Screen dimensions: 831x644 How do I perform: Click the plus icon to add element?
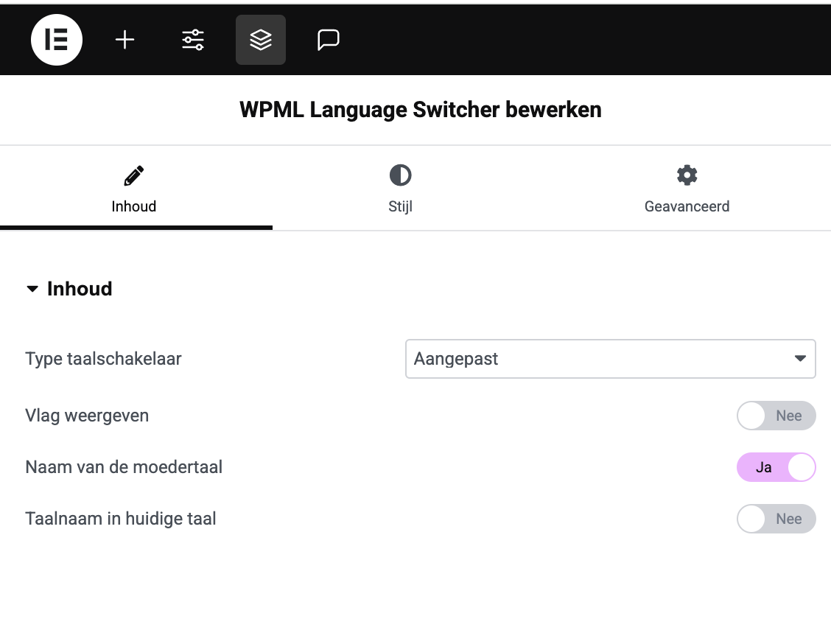(x=125, y=40)
